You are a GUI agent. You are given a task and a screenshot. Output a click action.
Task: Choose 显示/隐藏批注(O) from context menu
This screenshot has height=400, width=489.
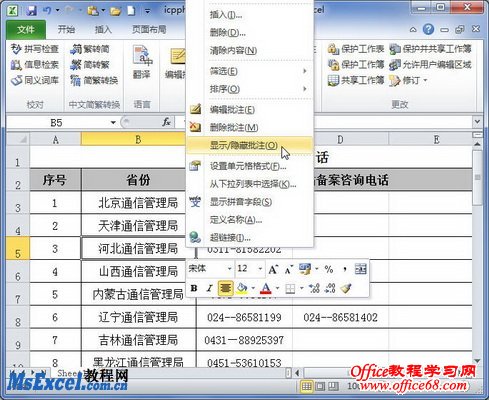pos(249,145)
